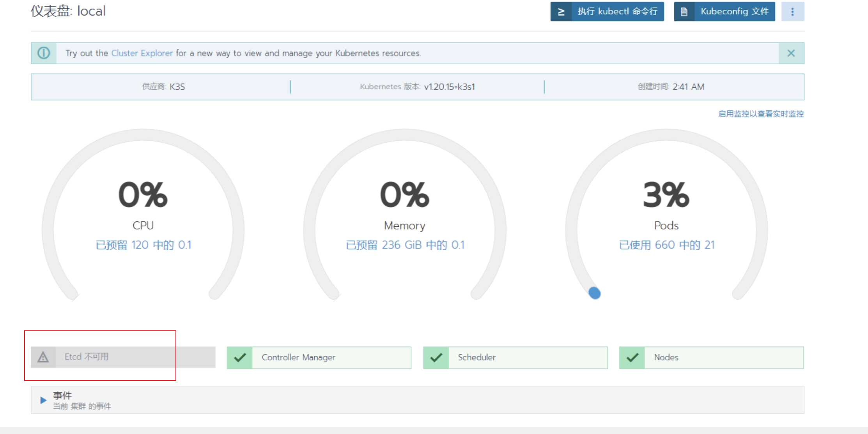This screenshot has width=868, height=434.
Task: Dismiss the Cluster Explorer info banner
Action: coord(791,53)
